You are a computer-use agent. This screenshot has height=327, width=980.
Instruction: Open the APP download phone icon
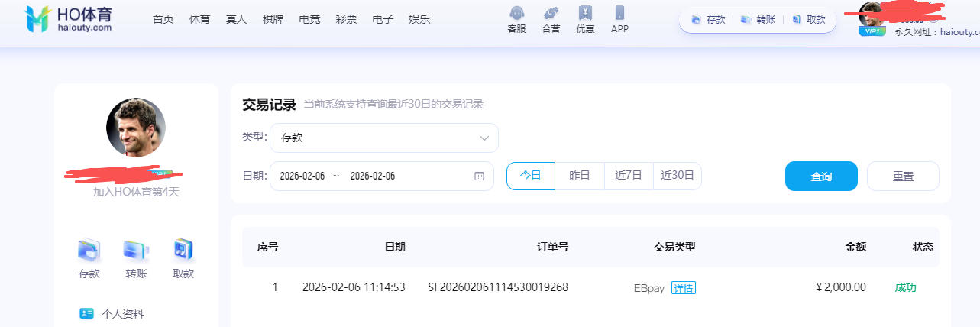[x=619, y=14]
